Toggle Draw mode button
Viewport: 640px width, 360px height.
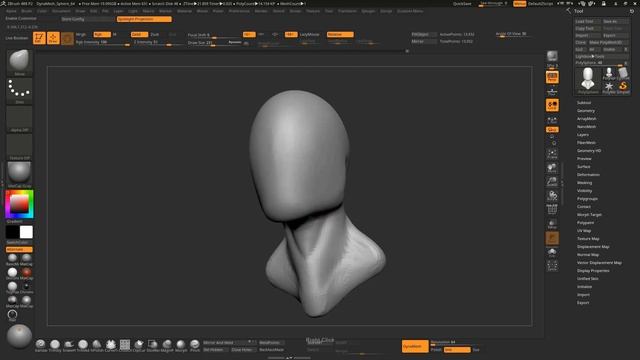[53, 38]
